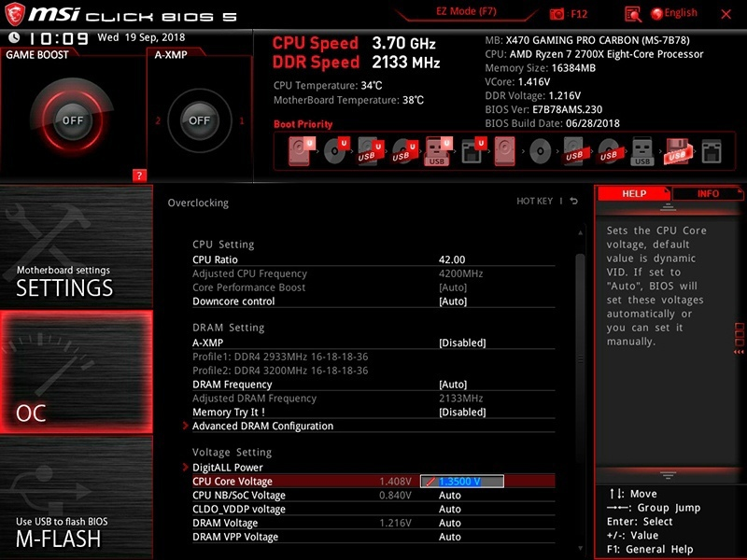The image size is (747, 560).
Task: Select the UEFI optical drive boot icon
Action: 336,151
